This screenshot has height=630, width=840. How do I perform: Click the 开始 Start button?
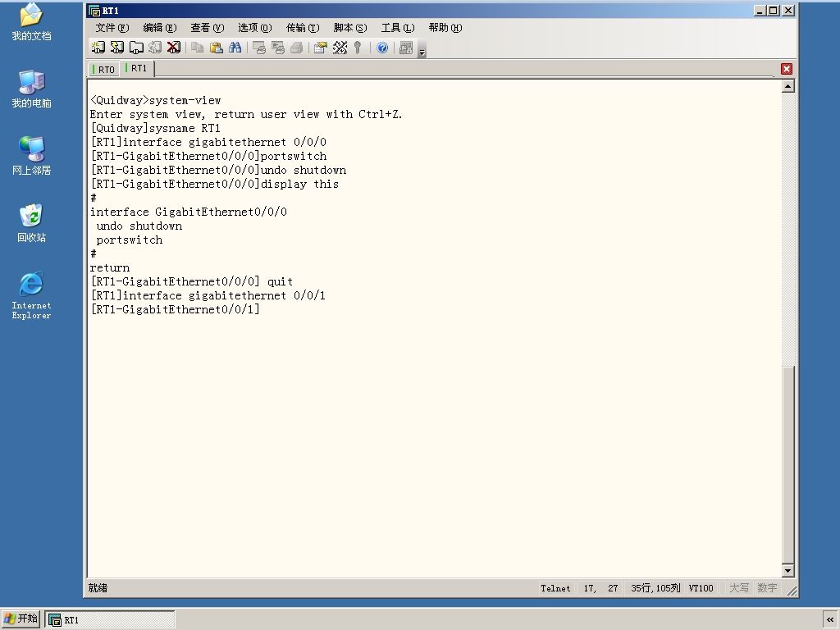pyautogui.click(x=21, y=619)
